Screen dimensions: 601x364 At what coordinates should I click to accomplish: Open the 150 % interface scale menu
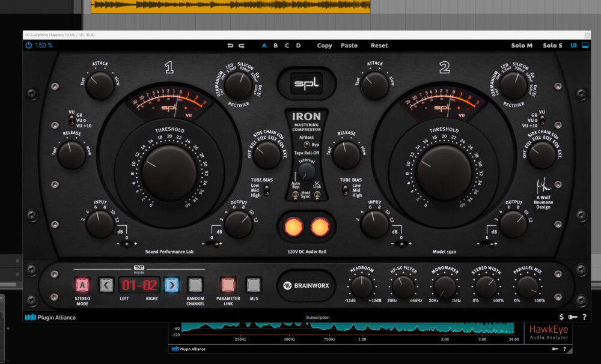pos(44,45)
